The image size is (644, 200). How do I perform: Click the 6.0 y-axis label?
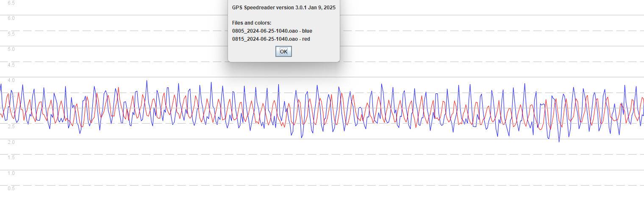(11, 18)
